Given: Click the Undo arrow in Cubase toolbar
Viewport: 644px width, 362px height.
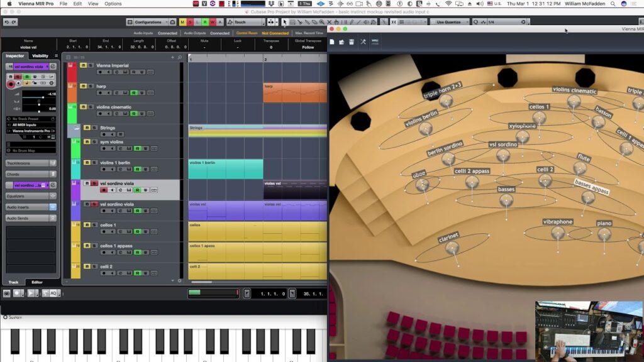Looking at the screenshot, I should tap(6, 22).
